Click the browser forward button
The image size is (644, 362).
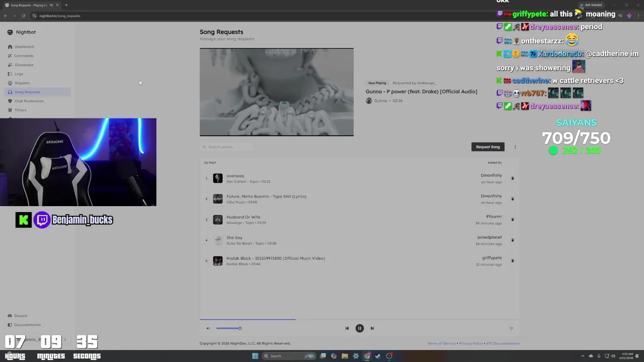coord(14,16)
